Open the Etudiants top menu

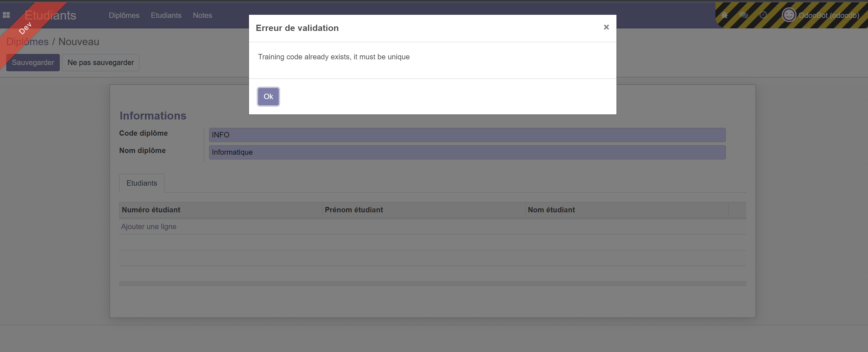click(166, 15)
